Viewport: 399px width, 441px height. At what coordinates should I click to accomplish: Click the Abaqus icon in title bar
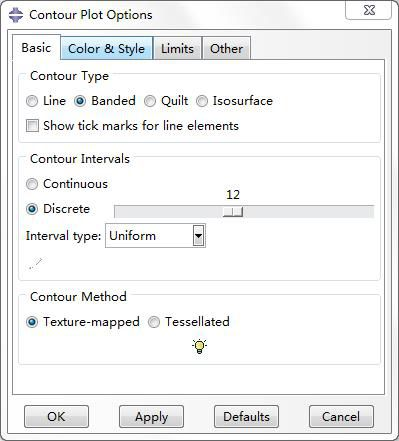tap(16, 15)
